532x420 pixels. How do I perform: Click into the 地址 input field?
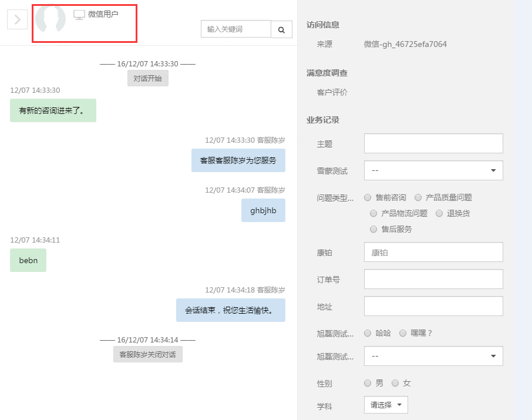433,306
